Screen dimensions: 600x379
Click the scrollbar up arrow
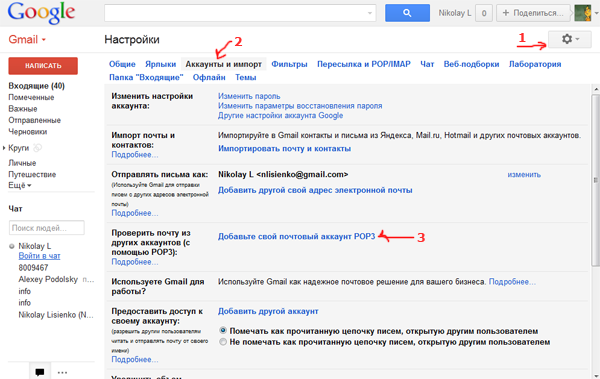(596, 89)
